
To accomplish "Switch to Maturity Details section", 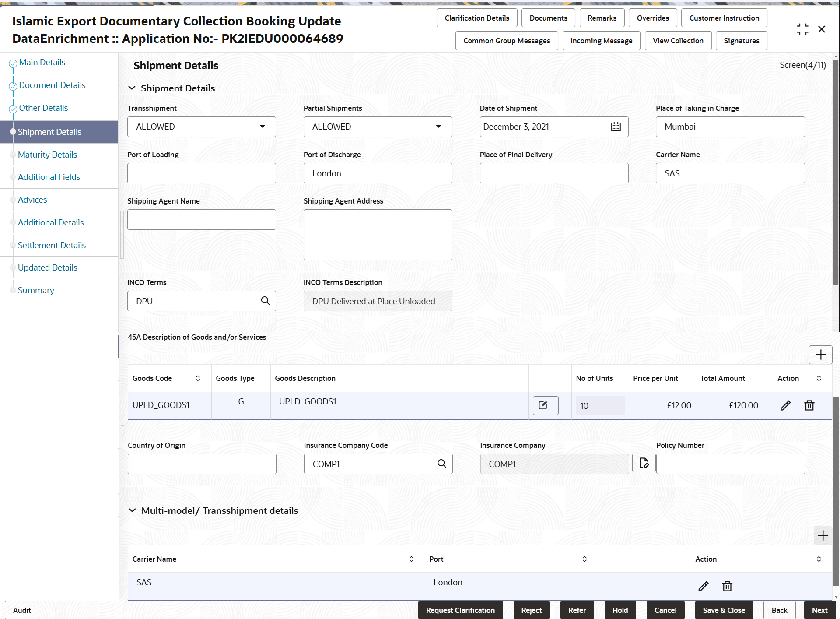I will 47,155.
